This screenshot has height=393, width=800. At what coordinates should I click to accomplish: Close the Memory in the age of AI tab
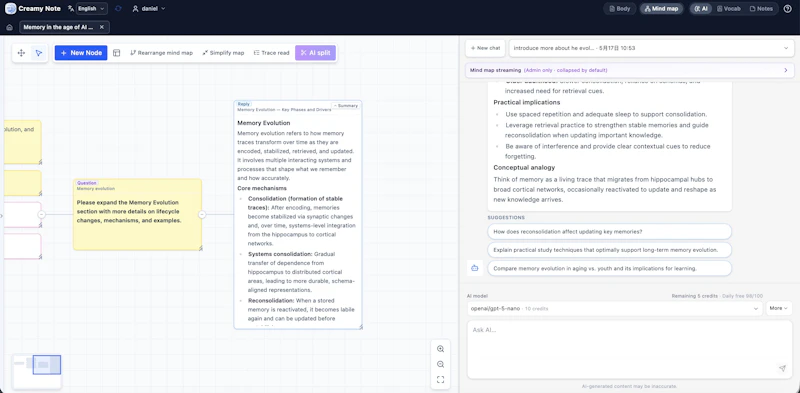102,27
